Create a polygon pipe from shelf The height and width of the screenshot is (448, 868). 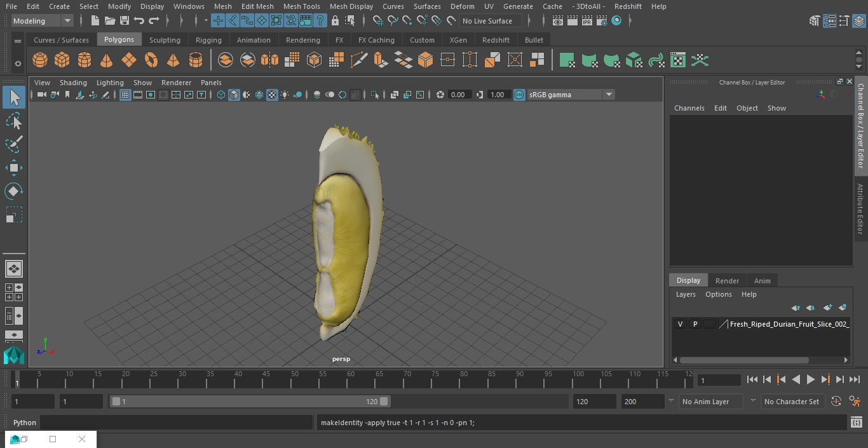196,60
